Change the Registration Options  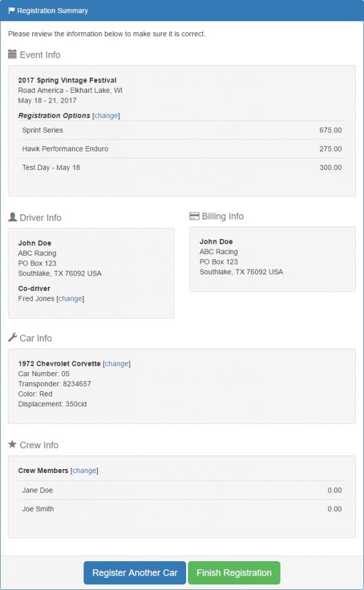click(106, 115)
